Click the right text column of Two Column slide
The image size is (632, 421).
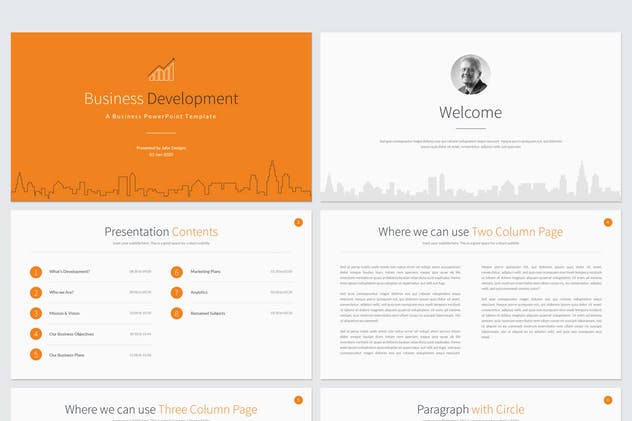click(541, 301)
